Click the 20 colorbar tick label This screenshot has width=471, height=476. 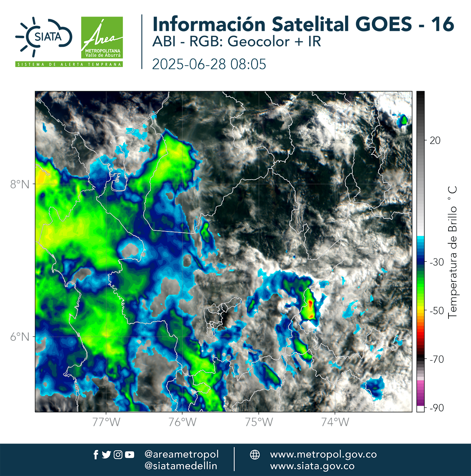click(x=435, y=141)
